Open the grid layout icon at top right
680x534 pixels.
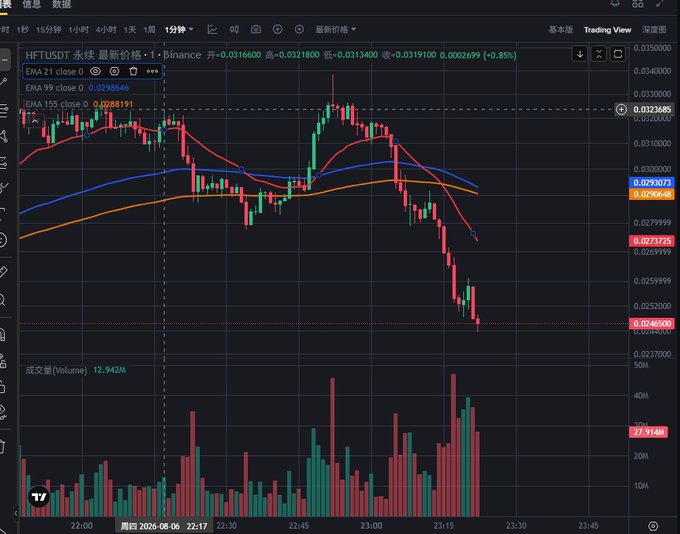coord(638,3)
